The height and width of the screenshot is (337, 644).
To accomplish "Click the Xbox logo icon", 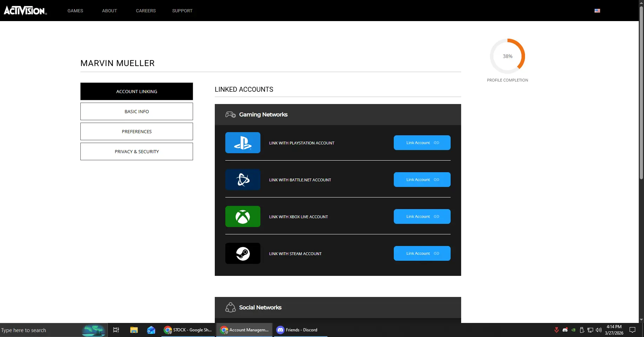I will [x=243, y=216].
